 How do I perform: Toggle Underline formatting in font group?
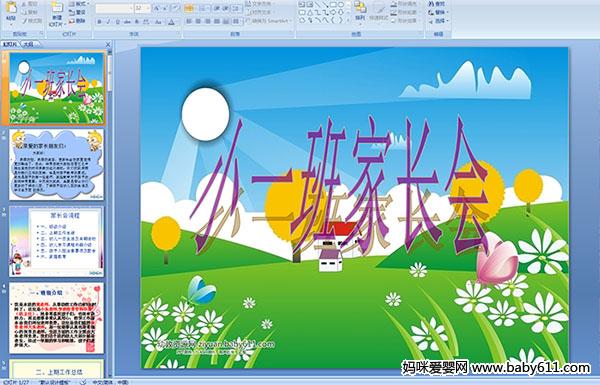click(x=118, y=22)
